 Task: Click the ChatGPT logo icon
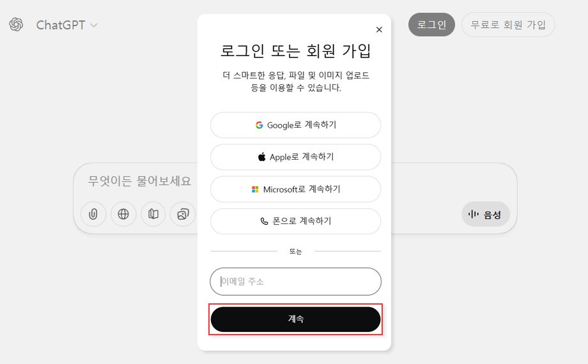pyautogui.click(x=16, y=24)
